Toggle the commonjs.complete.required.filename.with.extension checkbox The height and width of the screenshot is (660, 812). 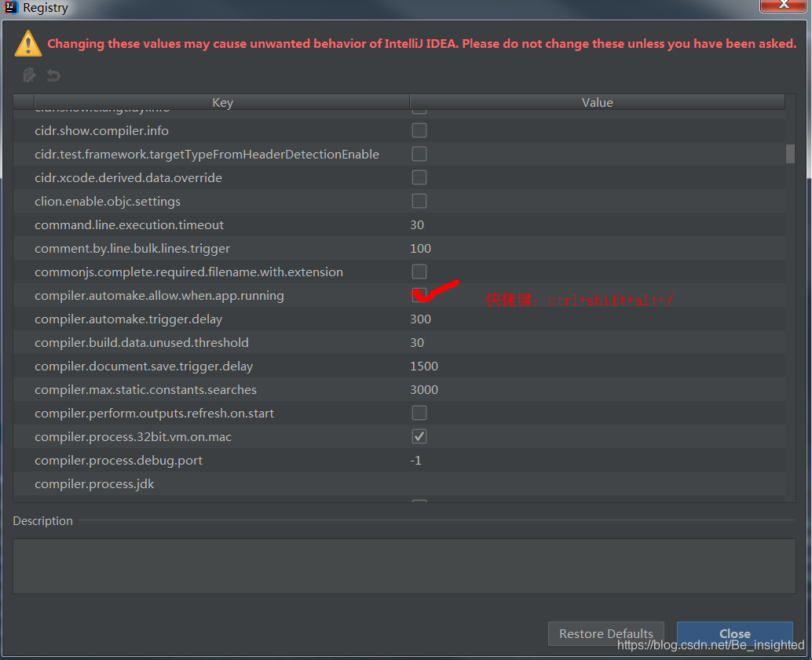coord(419,272)
